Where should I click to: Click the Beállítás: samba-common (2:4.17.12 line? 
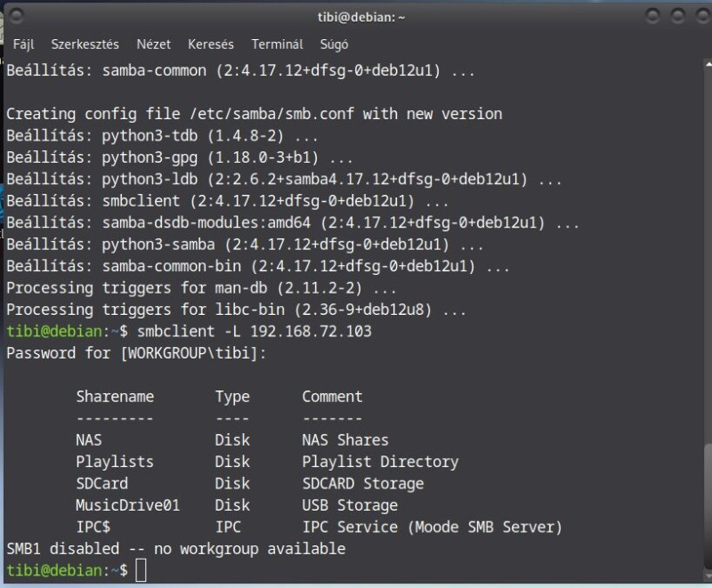(x=240, y=70)
